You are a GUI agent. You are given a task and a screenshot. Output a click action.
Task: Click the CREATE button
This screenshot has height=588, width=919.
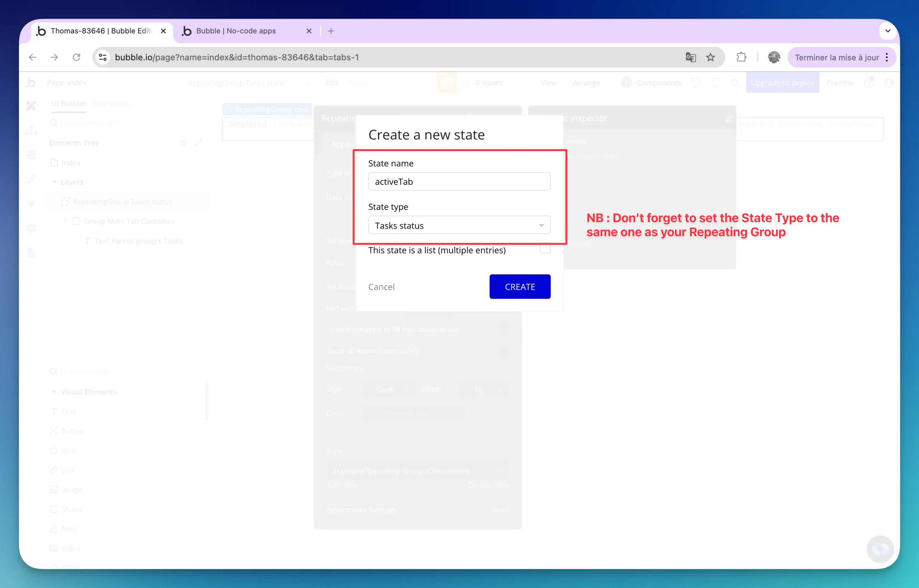(x=520, y=287)
